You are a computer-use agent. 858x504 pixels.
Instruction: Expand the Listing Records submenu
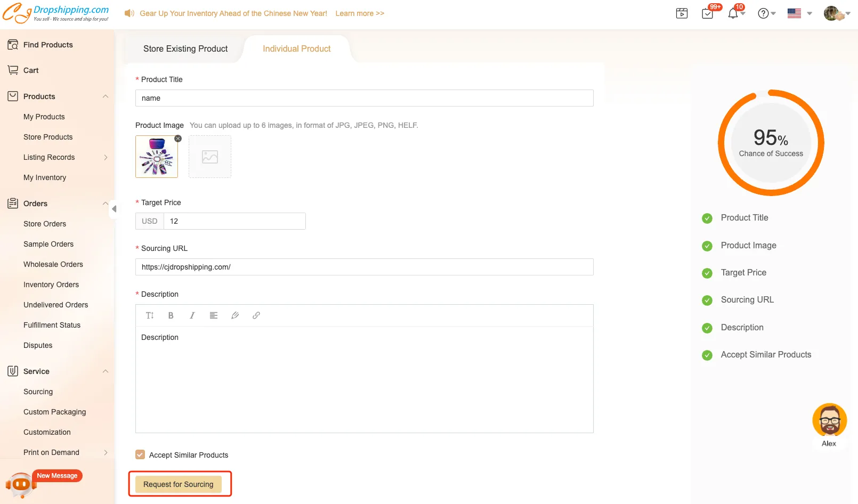click(106, 157)
